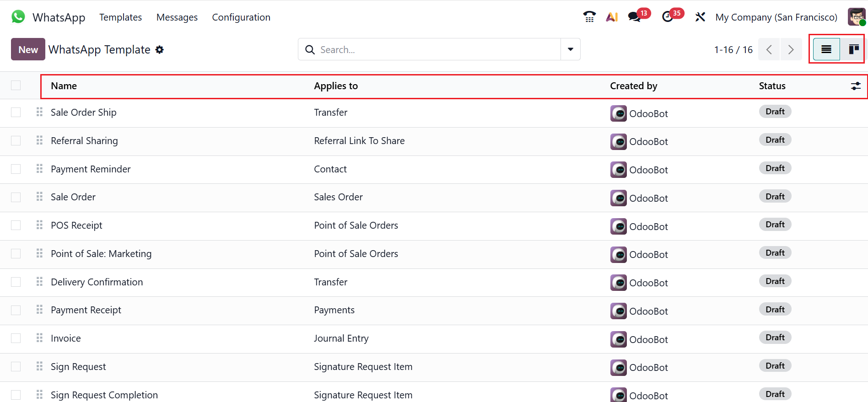Viewport: 868px width, 402px height.
Task: Click the WhatsApp logo icon
Action: tap(18, 17)
